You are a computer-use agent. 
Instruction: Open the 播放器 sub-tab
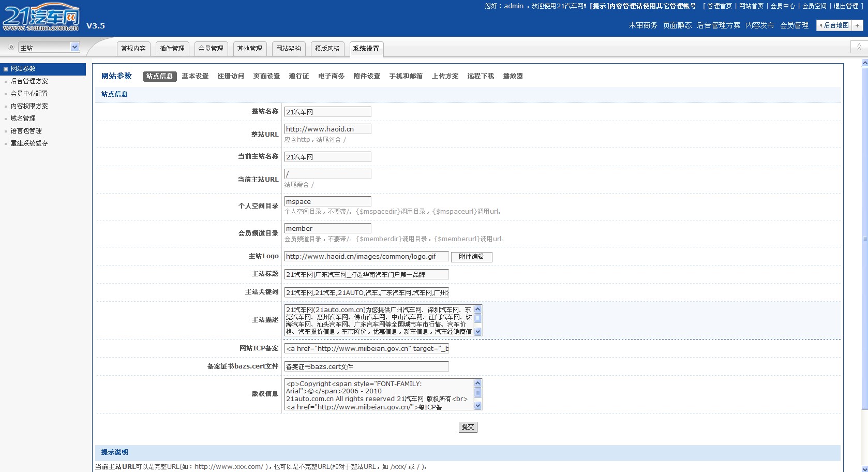click(x=513, y=76)
